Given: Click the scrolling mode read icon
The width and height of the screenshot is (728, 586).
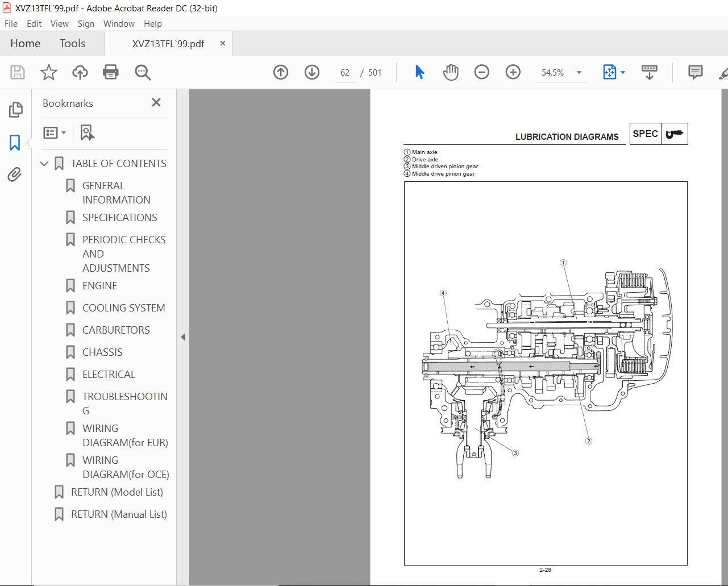Looking at the screenshot, I should point(650,72).
